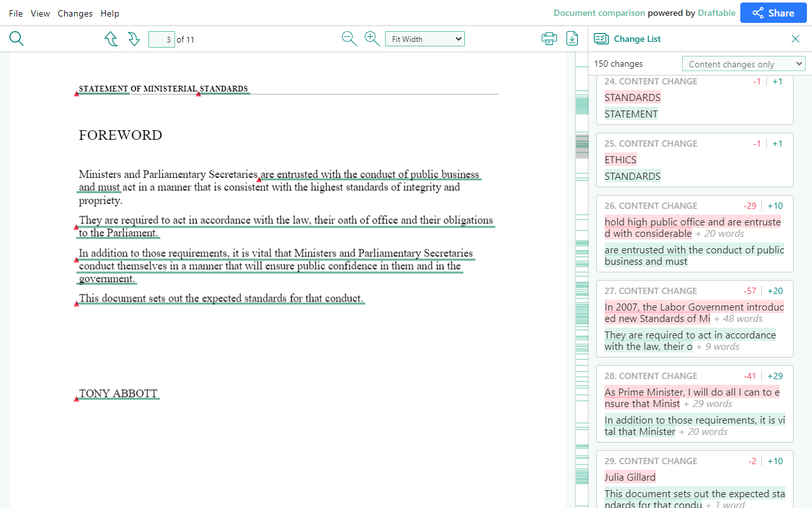This screenshot has width=812, height=508.
Task: Click the FOREWORD heading
Action: tap(121, 135)
